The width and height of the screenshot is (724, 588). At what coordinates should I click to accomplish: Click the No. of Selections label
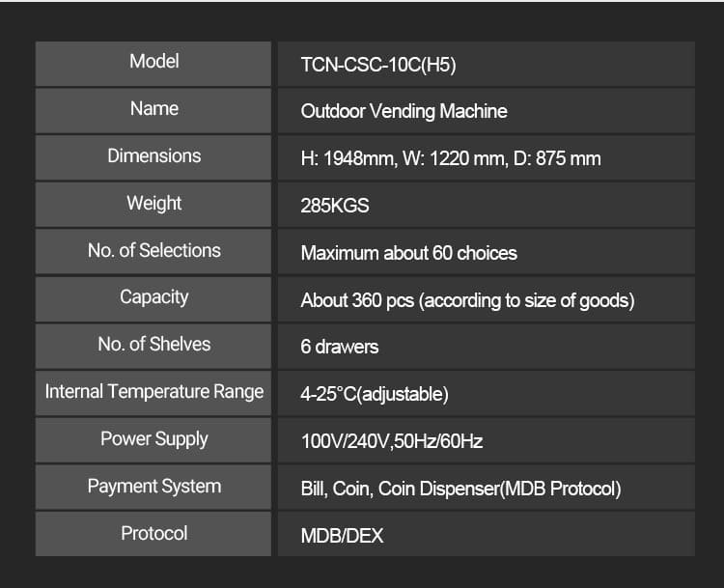[x=154, y=251]
